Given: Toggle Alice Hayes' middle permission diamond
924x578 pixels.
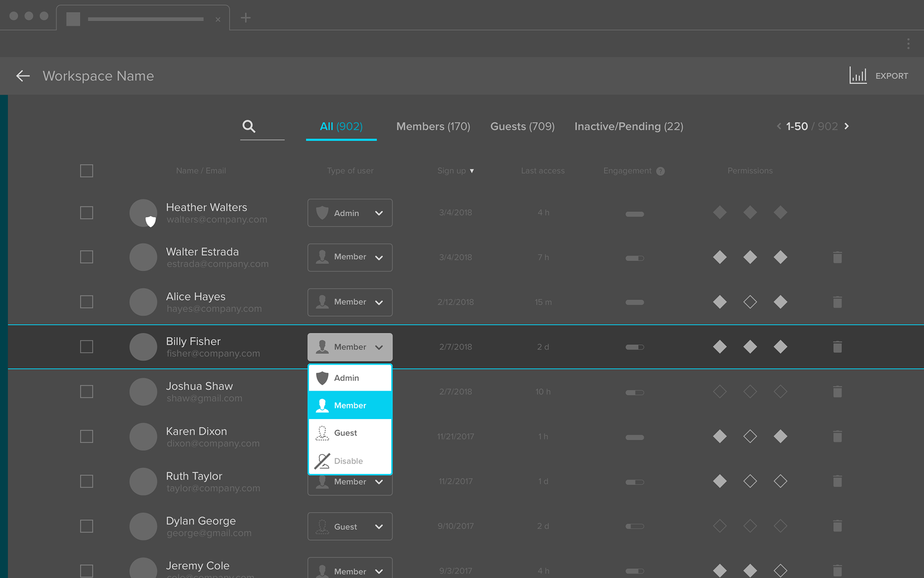Looking at the screenshot, I should 750,302.
